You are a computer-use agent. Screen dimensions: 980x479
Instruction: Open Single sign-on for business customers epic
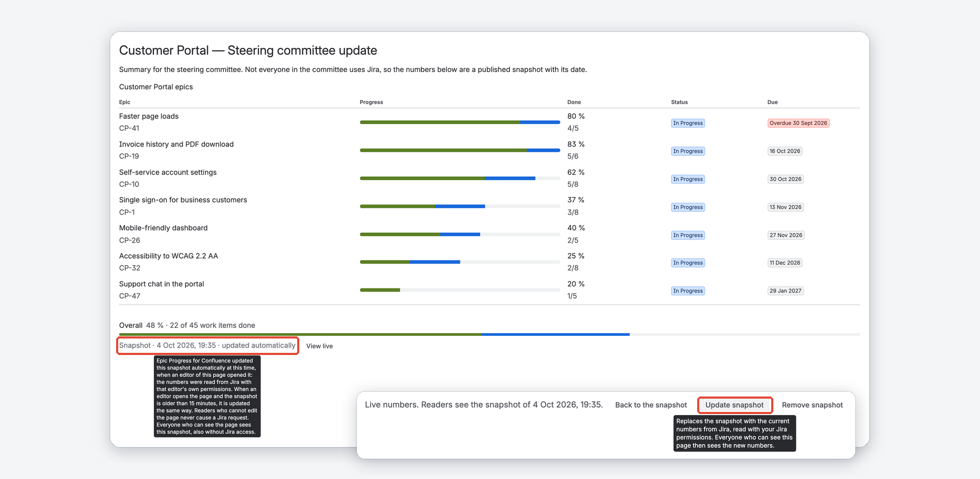click(x=183, y=200)
